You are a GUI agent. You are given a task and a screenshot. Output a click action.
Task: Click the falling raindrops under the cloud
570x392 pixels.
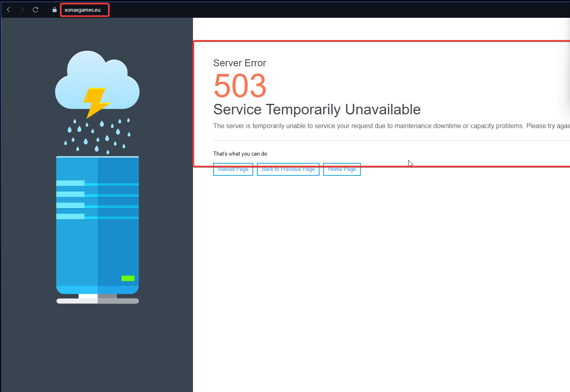click(x=97, y=136)
